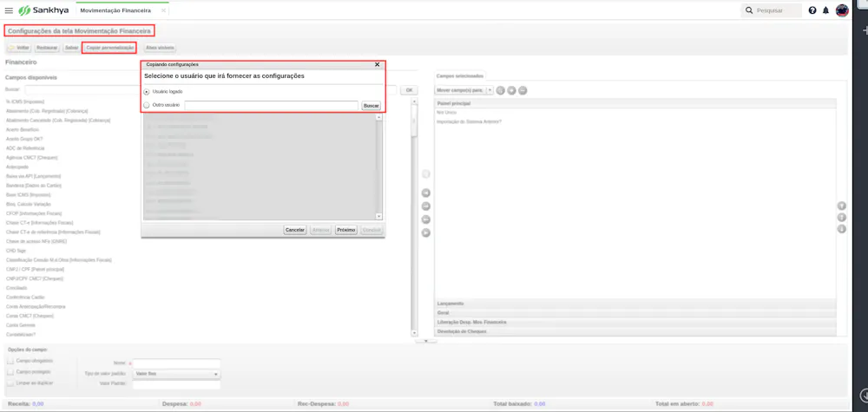Click the Copiar personalização button

(109, 48)
